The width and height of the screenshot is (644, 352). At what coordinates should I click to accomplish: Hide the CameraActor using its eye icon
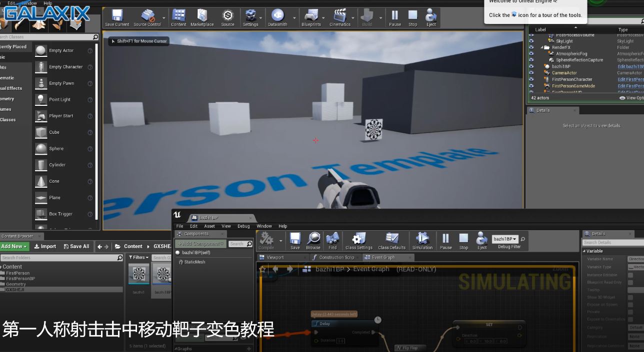[x=531, y=73]
